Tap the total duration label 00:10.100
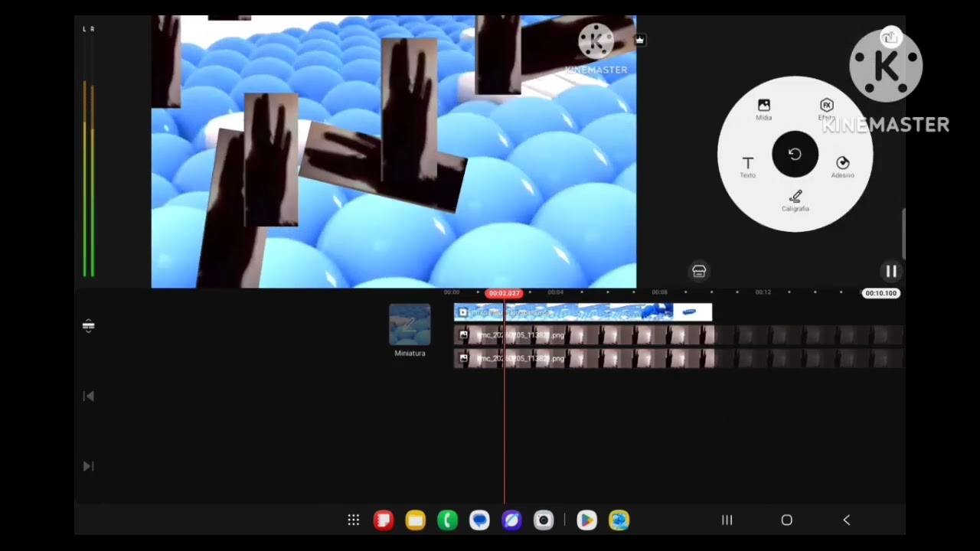This screenshot has height=551, width=980. [880, 293]
